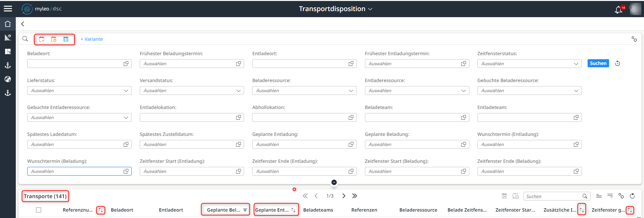Click the orange calendar-with-clock icon

tap(54, 39)
